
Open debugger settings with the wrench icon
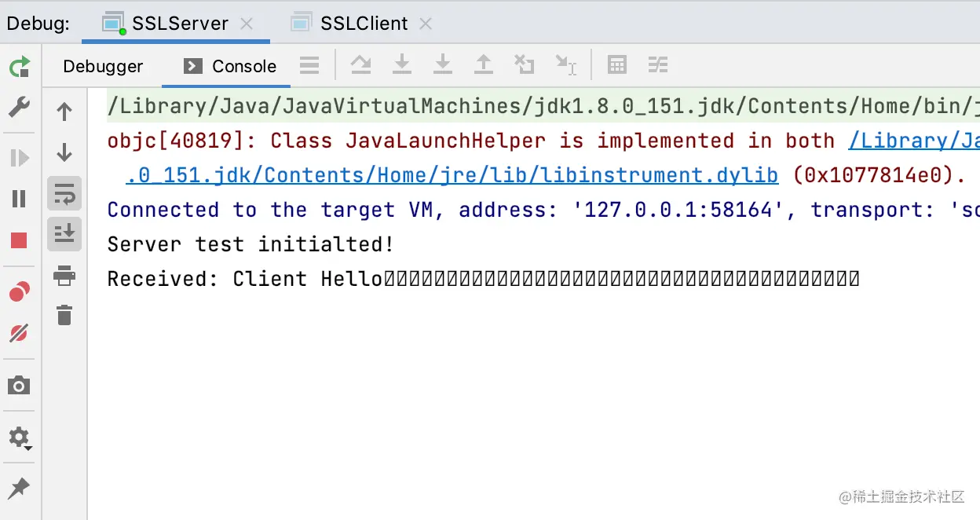(20, 108)
